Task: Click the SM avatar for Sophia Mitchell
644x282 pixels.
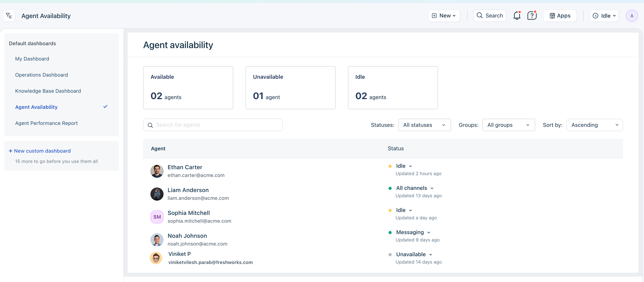Action: tap(157, 217)
